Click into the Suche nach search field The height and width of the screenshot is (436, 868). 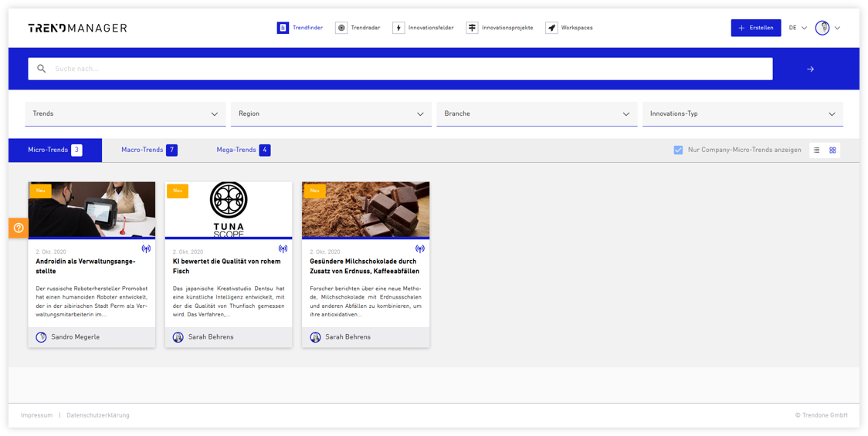[400, 69]
